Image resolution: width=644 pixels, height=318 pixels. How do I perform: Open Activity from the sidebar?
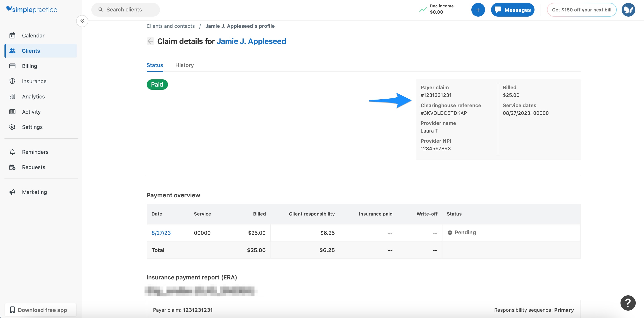pos(41,112)
